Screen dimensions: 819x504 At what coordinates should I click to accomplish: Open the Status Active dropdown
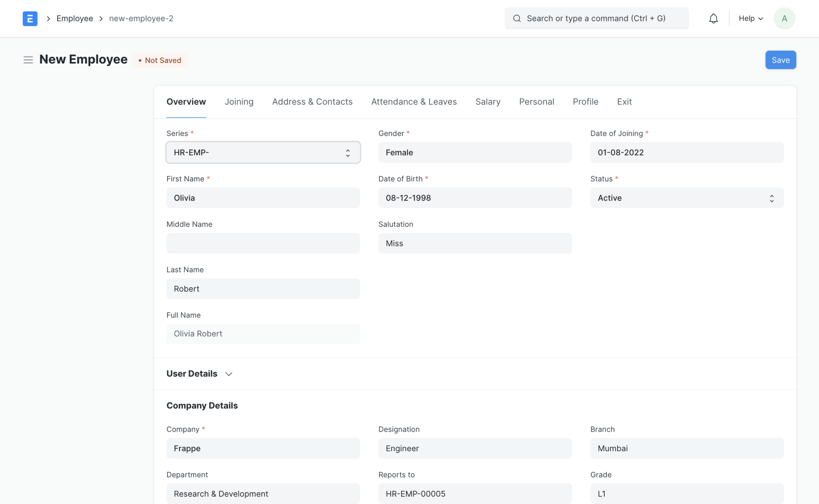(x=687, y=198)
